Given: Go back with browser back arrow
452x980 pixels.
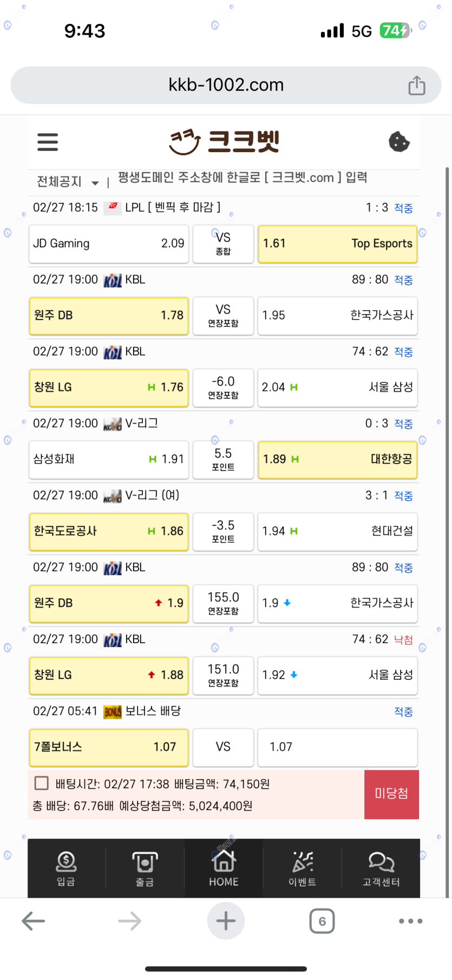Looking at the screenshot, I should coord(33,921).
